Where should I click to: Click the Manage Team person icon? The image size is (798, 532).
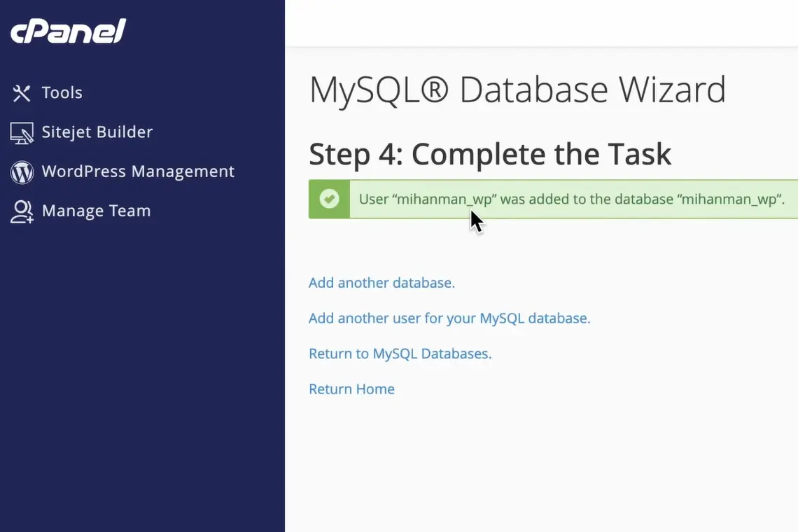(x=22, y=211)
